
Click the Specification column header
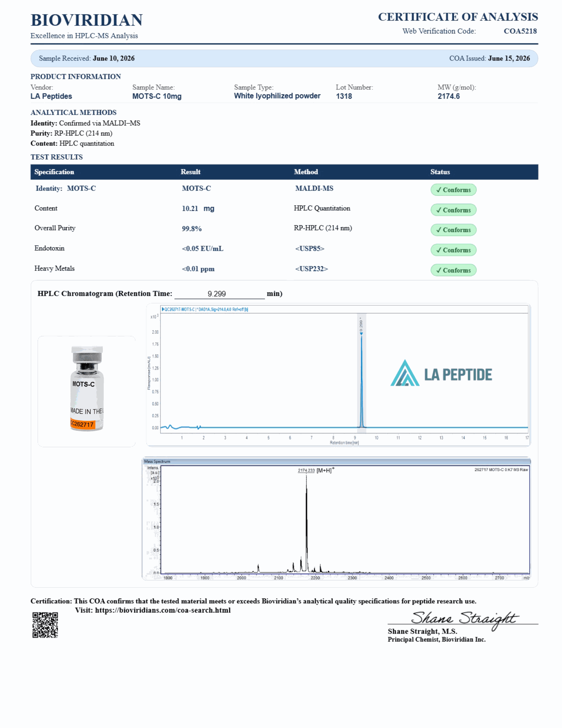(x=54, y=172)
